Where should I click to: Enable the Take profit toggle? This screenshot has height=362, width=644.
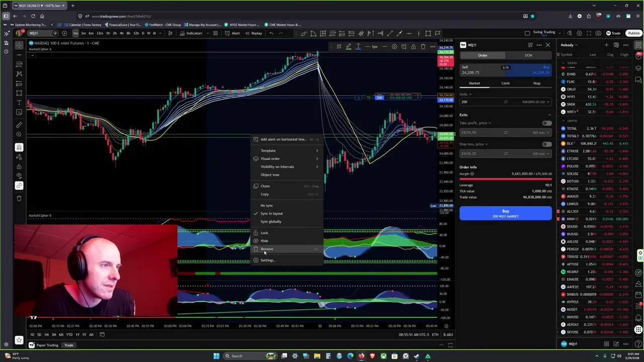coord(546,123)
